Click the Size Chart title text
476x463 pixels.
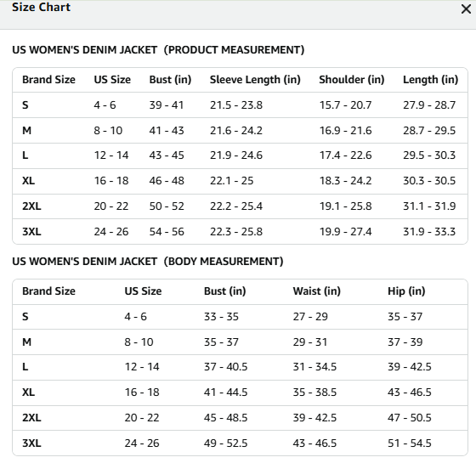[x=41, y=7]
